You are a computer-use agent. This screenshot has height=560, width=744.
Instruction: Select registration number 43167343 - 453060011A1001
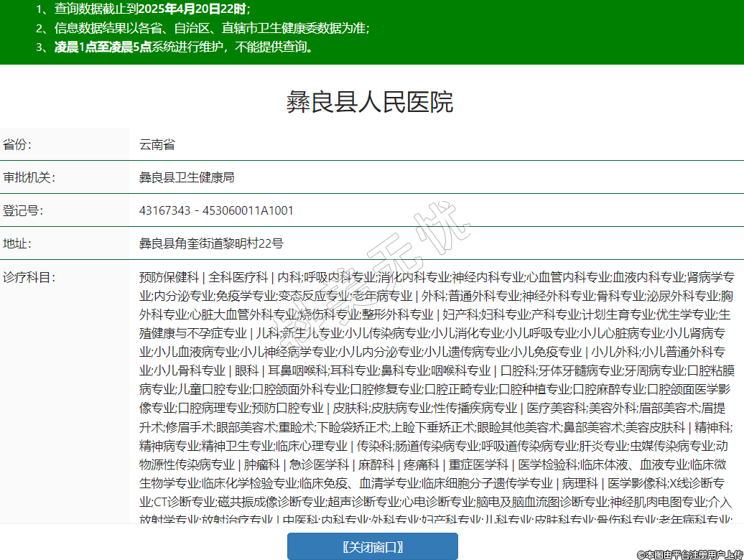pos(216,210)
